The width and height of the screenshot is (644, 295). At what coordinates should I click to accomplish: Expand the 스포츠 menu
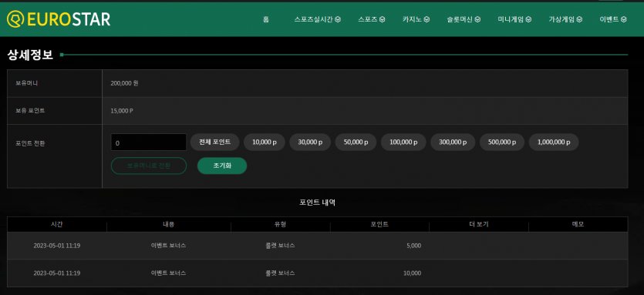[x=371, y=19]
